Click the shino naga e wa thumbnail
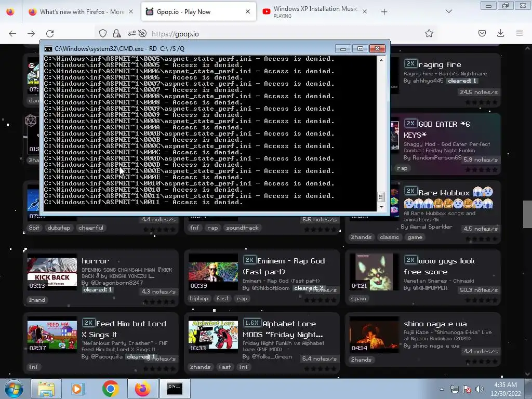 tap(374, 335)
